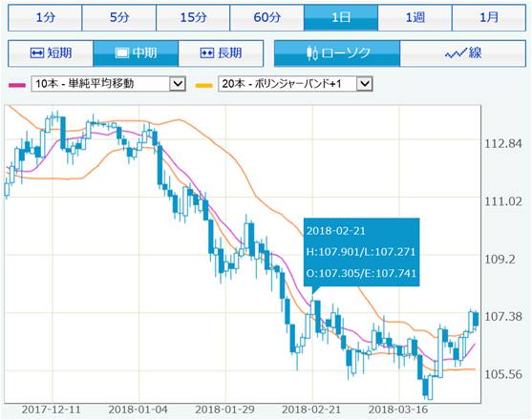Click the 111.02 price axis label
This screenshot has height=420, width=532.
pyautogui.click(x=502, y=201)
